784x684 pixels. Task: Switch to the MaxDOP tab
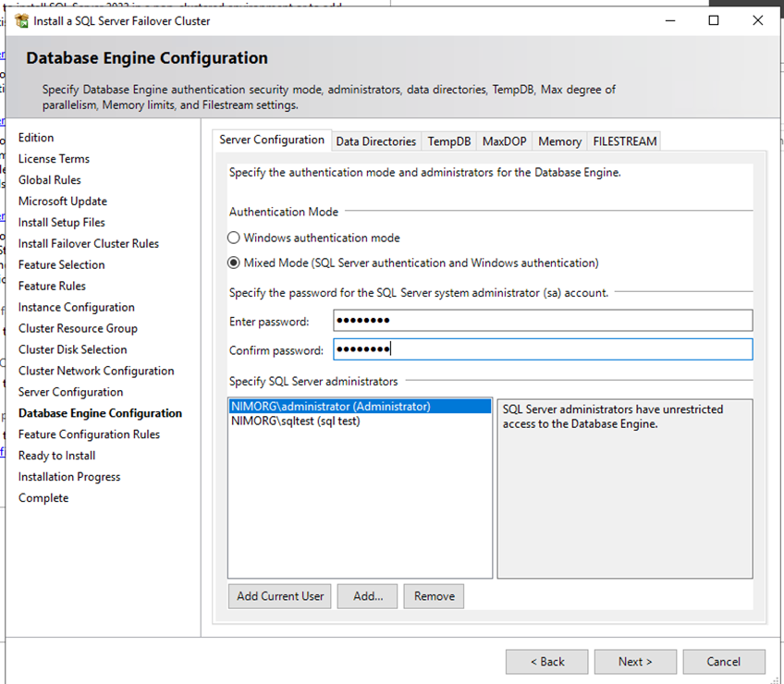click(x=504, y=141)
